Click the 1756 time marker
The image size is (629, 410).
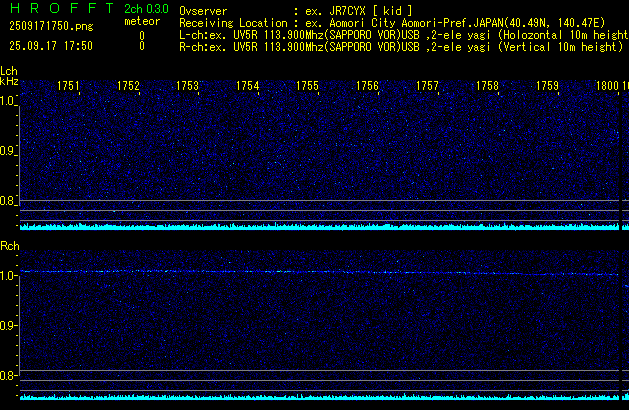(367, 86)
